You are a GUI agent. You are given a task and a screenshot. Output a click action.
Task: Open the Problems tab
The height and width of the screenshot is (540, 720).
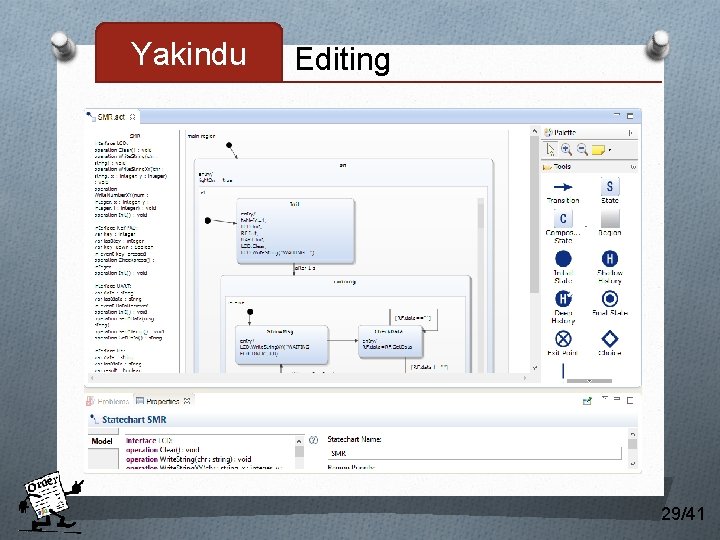108,401
